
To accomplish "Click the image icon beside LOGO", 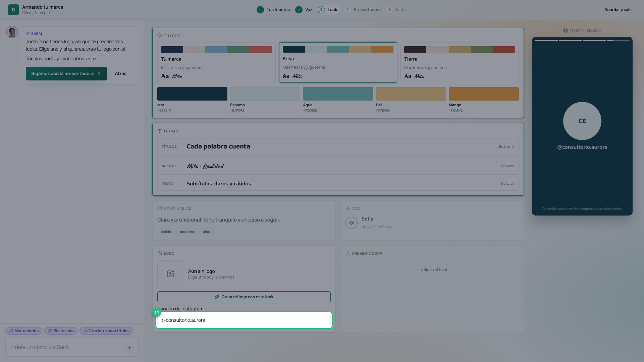I will 160,253.
